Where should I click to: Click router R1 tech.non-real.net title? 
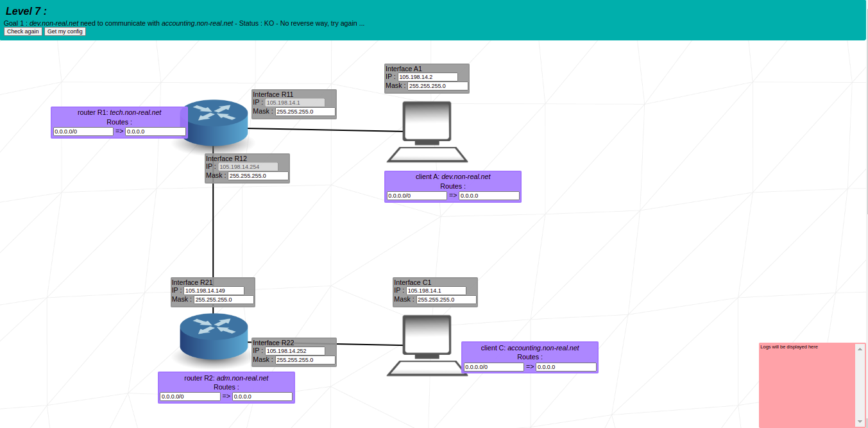tap(119, 112)
